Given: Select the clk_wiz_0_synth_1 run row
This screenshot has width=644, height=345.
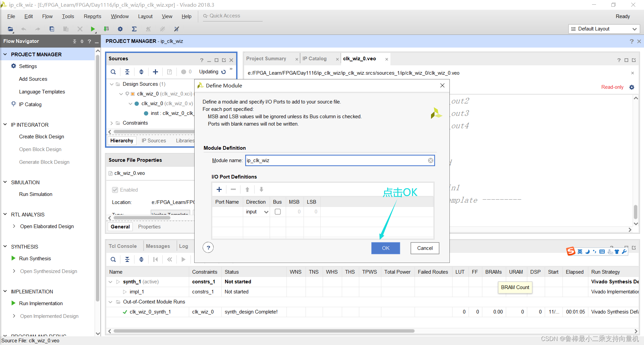Looking at the screenshot, I should (372, 312).
